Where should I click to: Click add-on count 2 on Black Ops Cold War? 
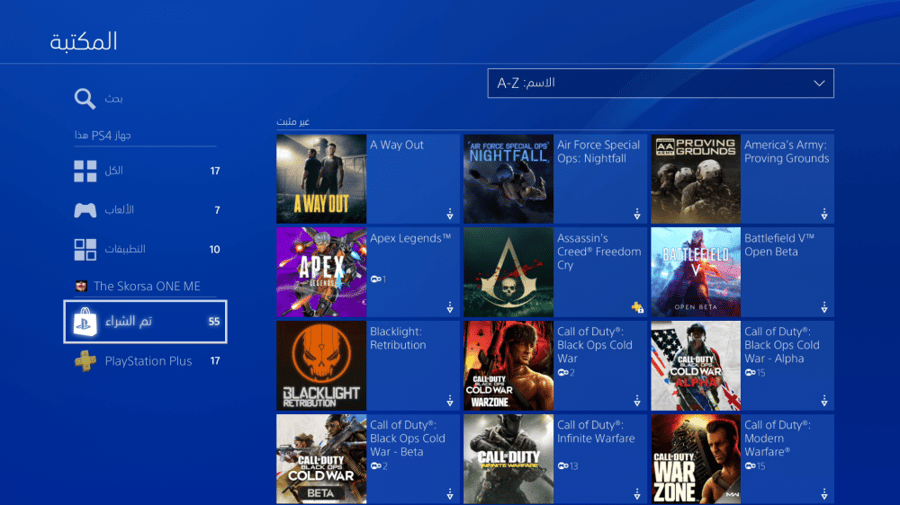click(566, 373)
